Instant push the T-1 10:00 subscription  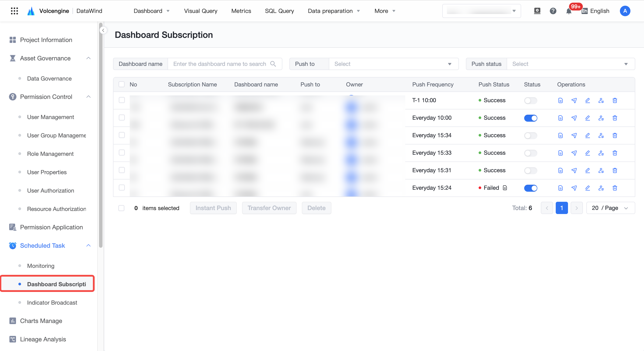574,100
